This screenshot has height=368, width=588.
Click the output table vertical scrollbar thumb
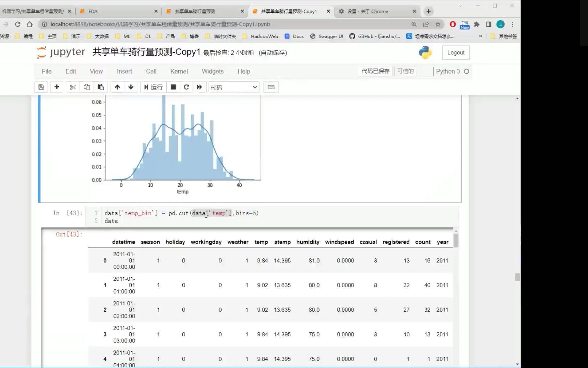tap(456, 240)
